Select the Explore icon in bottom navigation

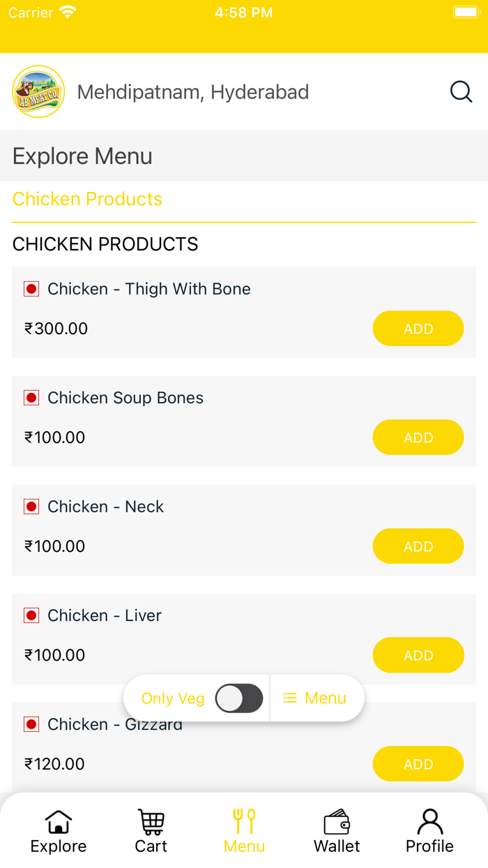pyautogui.click(x=58, y=829)
